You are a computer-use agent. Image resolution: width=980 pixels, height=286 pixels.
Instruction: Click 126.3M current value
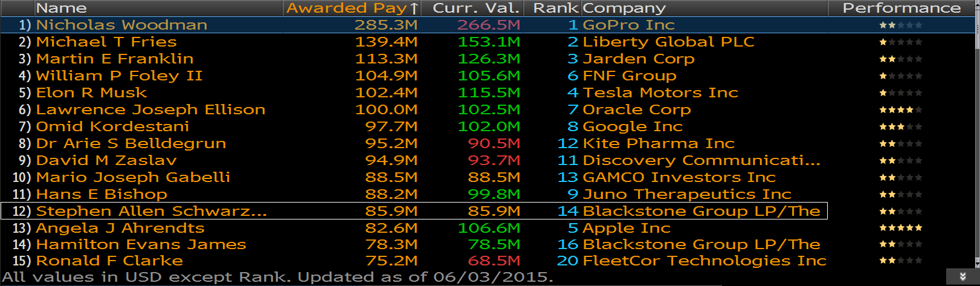[489, 59]
